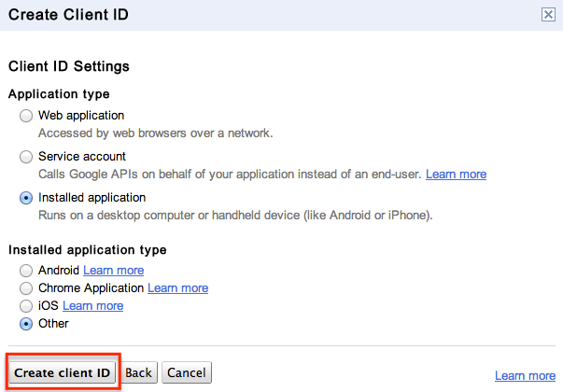The height and width of the screenshot is (392, 563).
Task: Select the iOS radio button
Action: [x=26, y=306]
